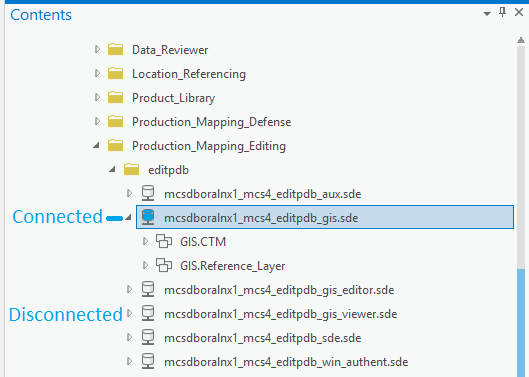Click the Contents pane title
Image resolution: width=529 pixels, height=377 pixels.
point(41,15)
